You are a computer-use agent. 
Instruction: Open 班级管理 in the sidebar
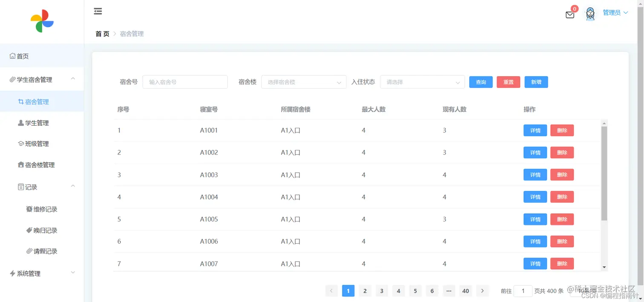[x=42, y=144]
